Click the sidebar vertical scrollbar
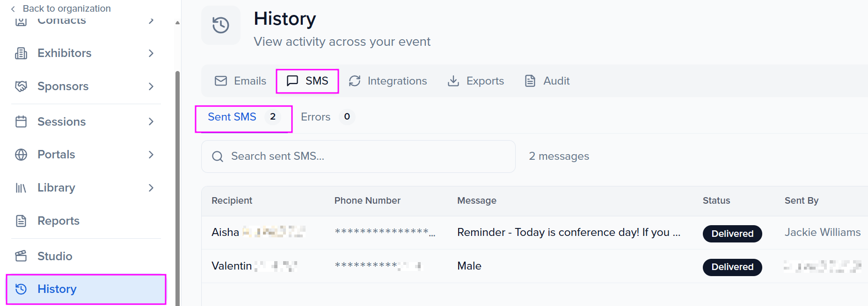Screen dimensions: 868x306 [177, 187]
